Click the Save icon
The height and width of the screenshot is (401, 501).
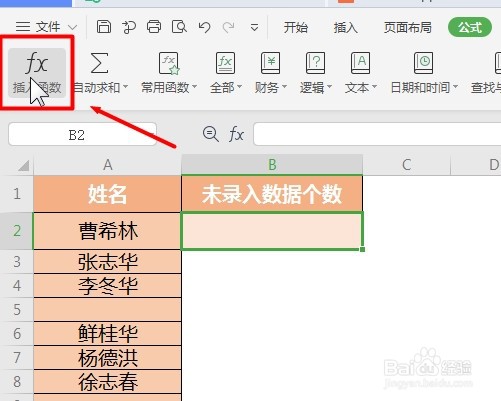coord(104,27)
